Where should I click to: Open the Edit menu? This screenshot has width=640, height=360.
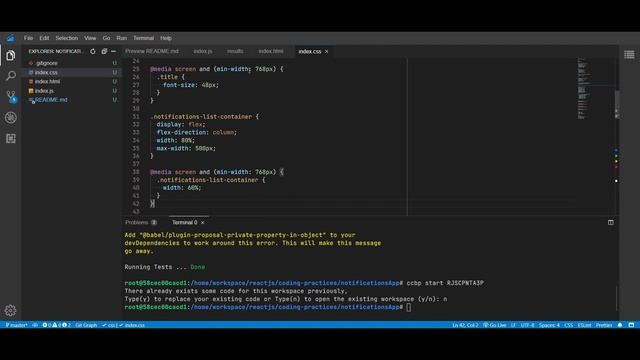click(x=44, y=38)
